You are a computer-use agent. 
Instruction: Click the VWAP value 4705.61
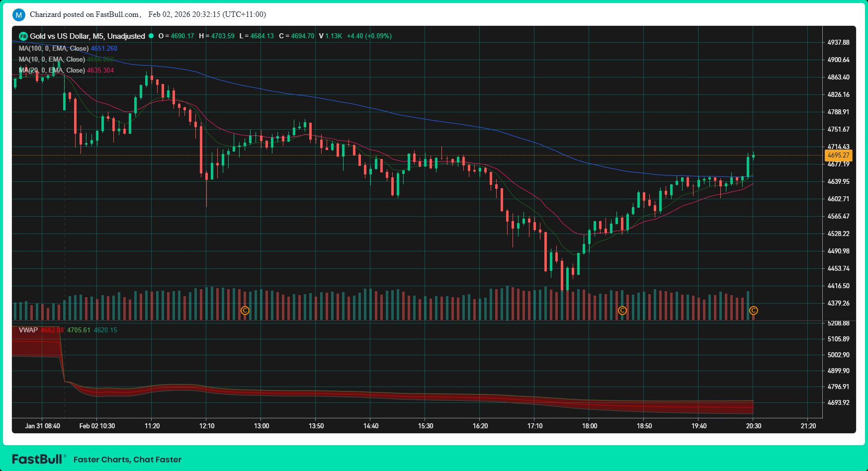click(79, 330)
